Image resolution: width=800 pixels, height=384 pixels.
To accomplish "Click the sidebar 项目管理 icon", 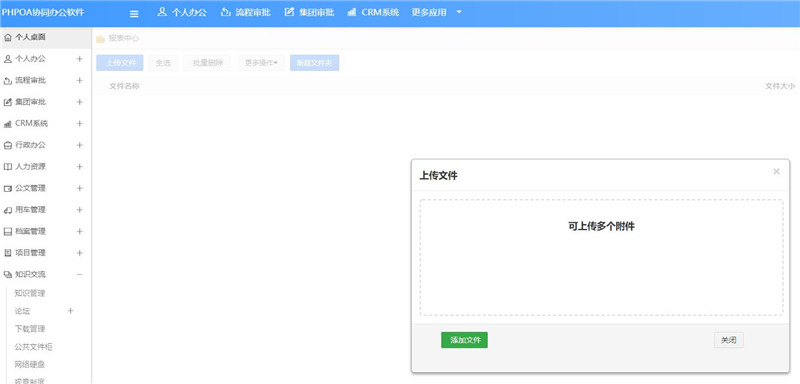I will point(8,253).
